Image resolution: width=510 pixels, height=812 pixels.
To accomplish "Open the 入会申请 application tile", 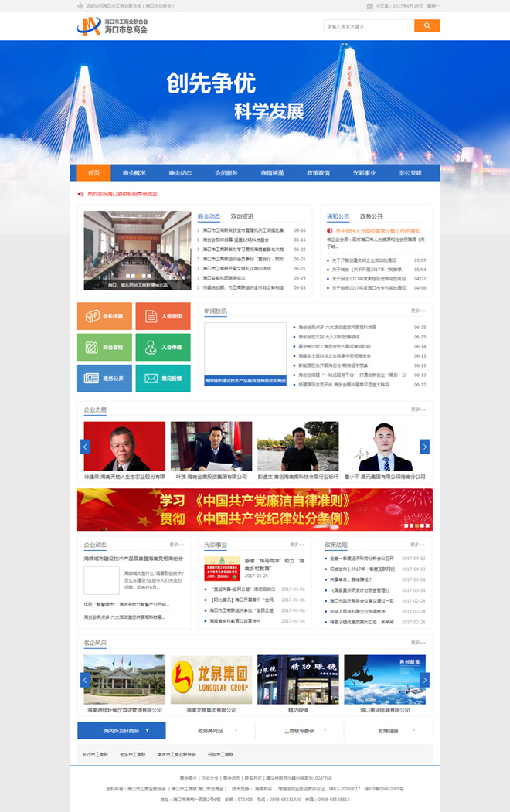I will click(x=163, y=347).
